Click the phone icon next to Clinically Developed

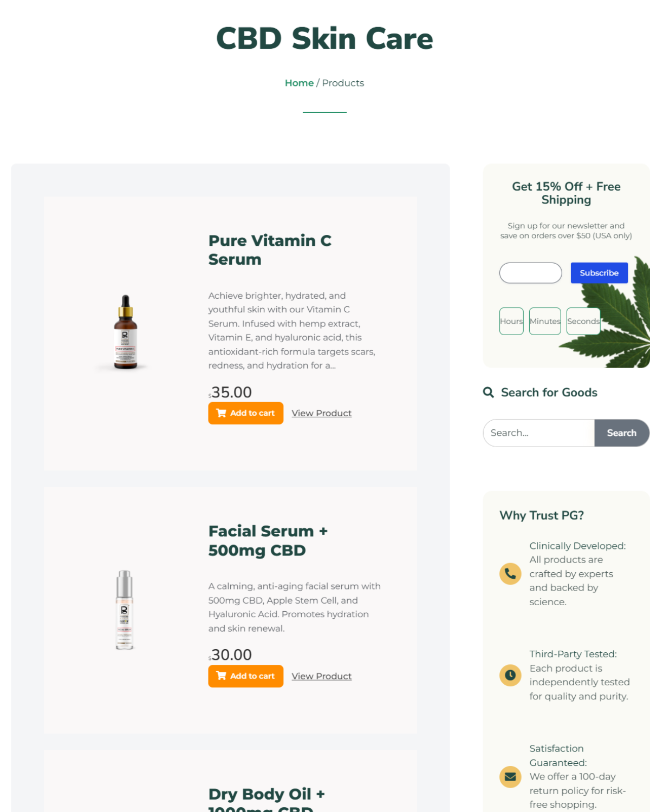[510, 574]
